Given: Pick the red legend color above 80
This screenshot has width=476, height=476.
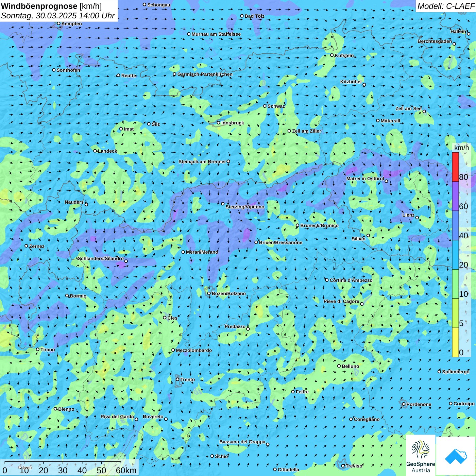Looking at the screenshot, I should 455,167.
